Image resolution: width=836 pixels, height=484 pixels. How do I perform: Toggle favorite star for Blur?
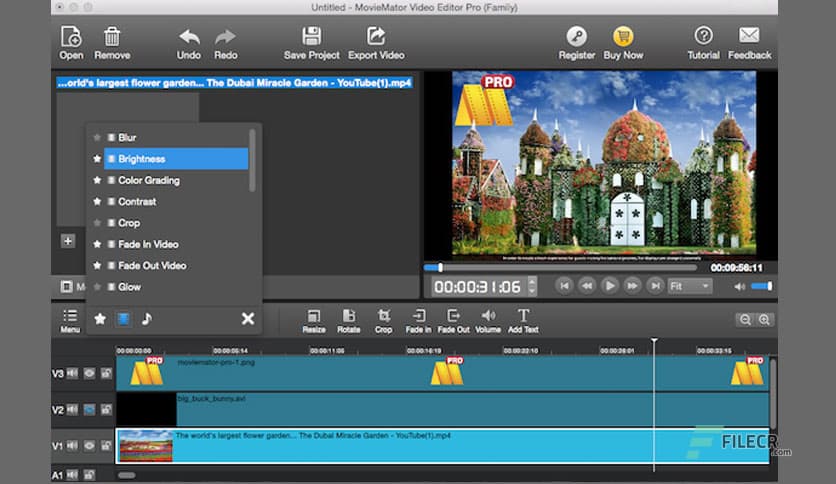pos(97,138)
